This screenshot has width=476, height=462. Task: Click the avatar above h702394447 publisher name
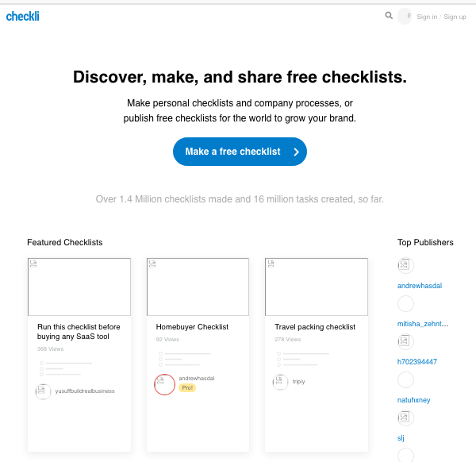coord(405,341)
